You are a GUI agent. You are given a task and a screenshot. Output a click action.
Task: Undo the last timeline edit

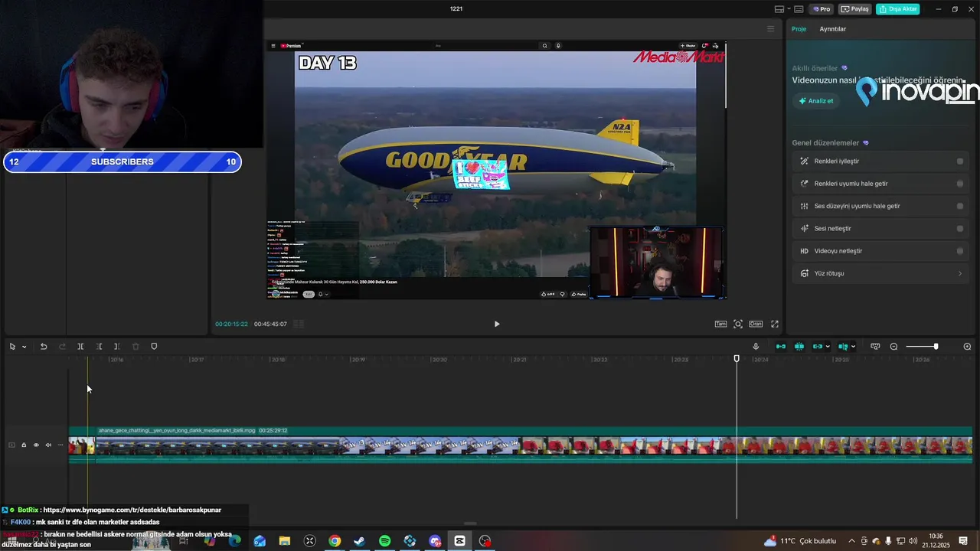[x=44, y=347]
